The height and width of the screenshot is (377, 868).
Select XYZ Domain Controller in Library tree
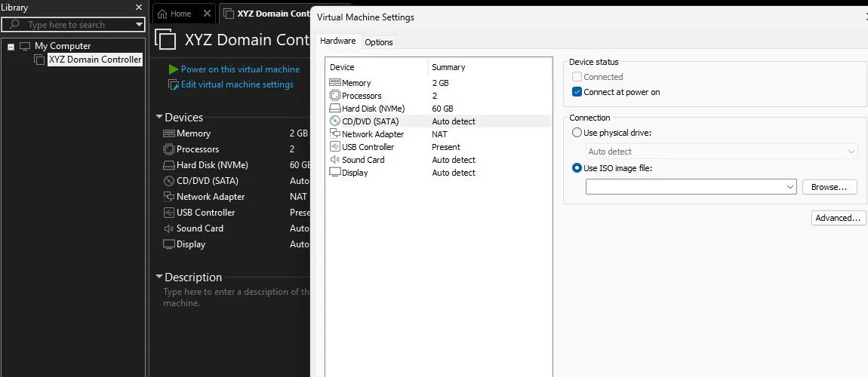(x=94, y=60)
